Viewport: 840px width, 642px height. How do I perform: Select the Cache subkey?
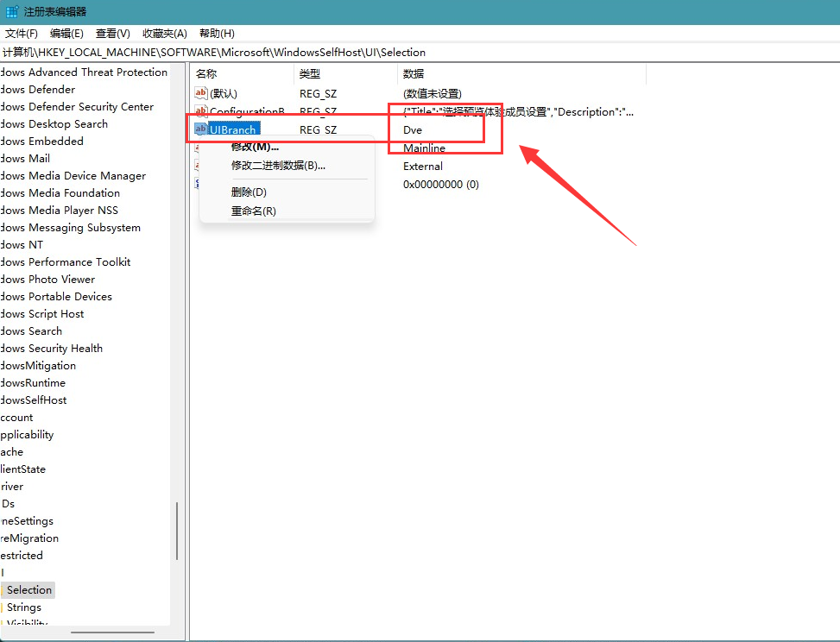point(12,452)
